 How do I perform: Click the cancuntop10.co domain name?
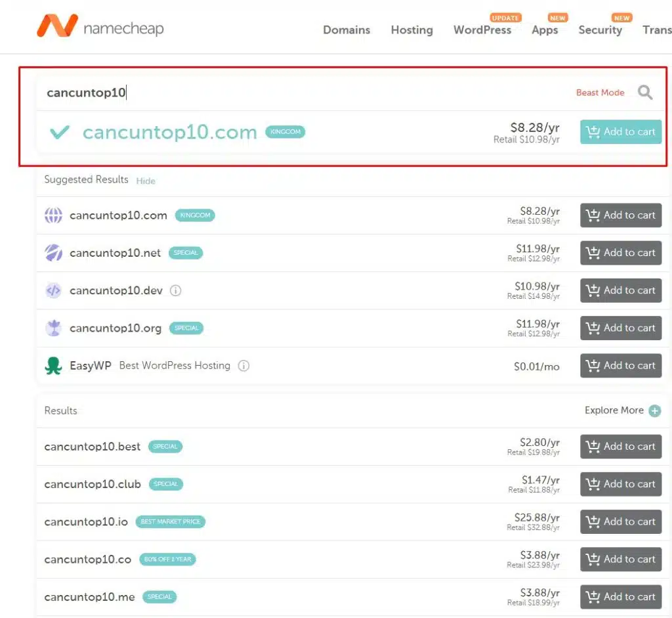click(x=88, y=560)
